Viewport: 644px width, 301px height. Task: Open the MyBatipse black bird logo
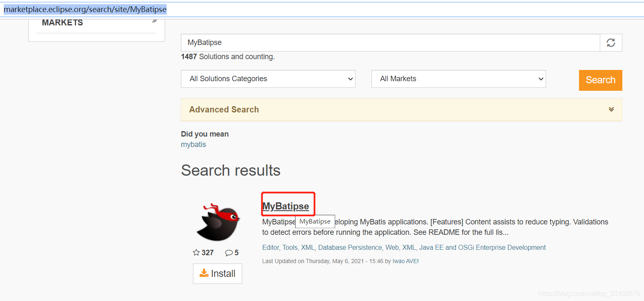(x=218, y=221)
